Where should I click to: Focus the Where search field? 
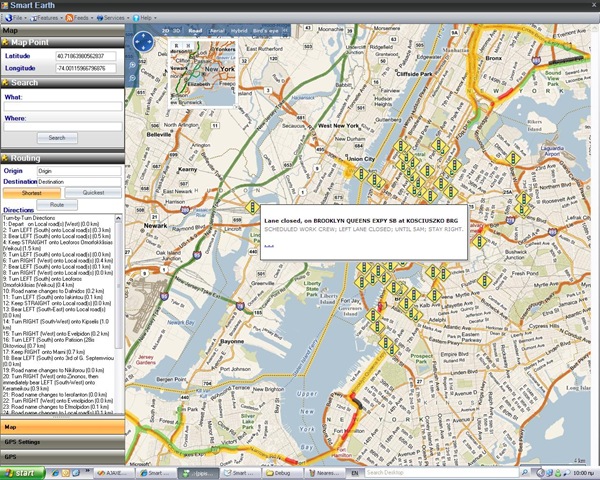pos(63,126)
